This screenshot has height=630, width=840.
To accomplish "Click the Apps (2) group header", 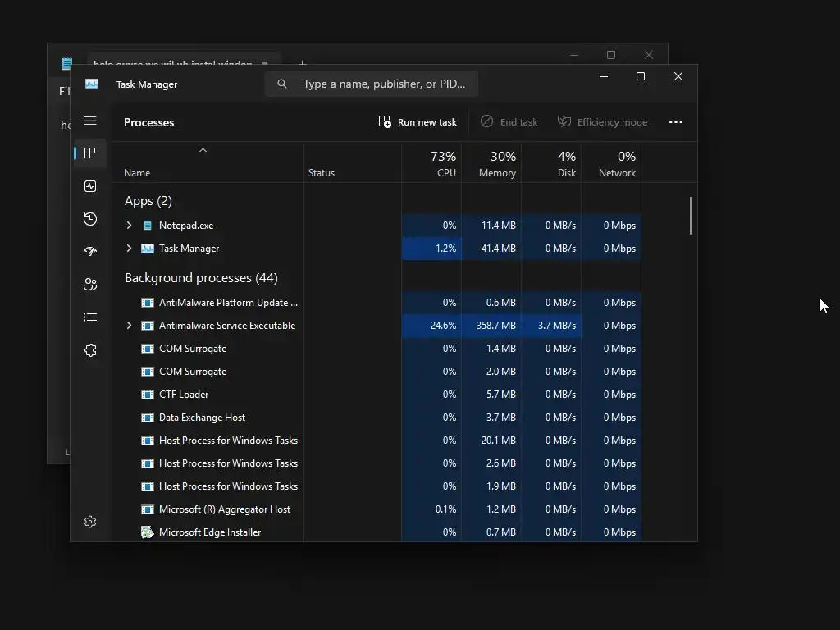I will (x=148, y=201).
